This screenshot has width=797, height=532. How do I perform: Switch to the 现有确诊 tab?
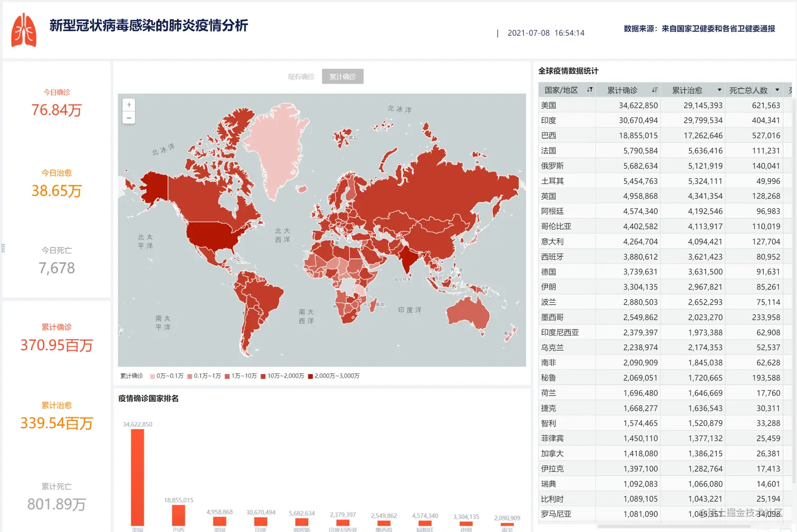300,76
